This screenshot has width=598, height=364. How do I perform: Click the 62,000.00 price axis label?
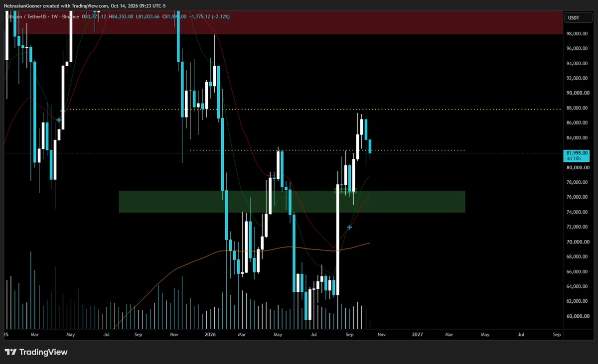(x=577, y=301)
